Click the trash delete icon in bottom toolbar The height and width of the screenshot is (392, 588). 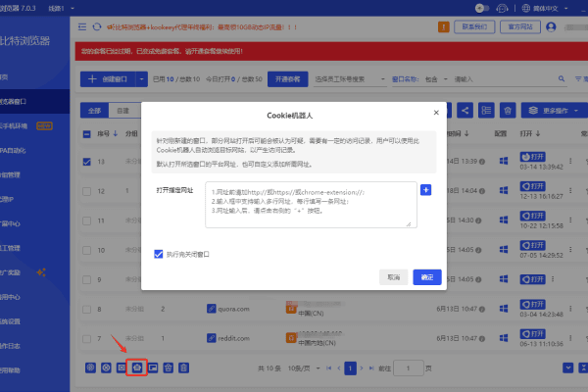183,367
